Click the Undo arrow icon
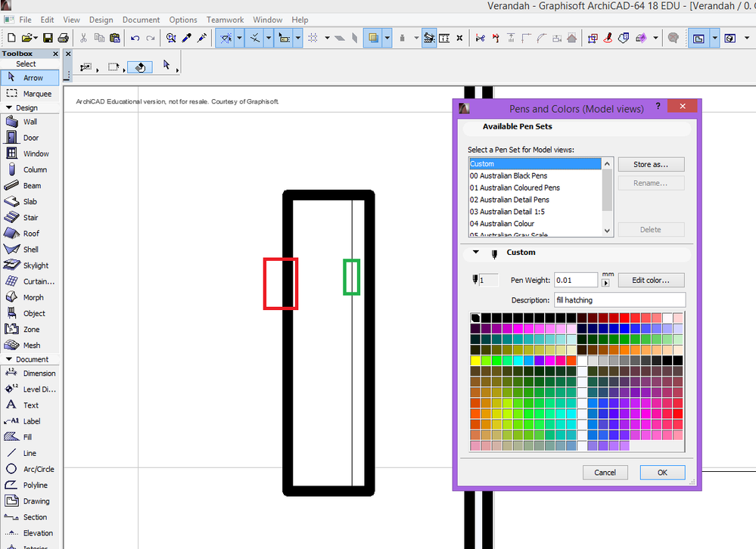The width and height of the screenshot is (756, 549). [x=135, y=38]
